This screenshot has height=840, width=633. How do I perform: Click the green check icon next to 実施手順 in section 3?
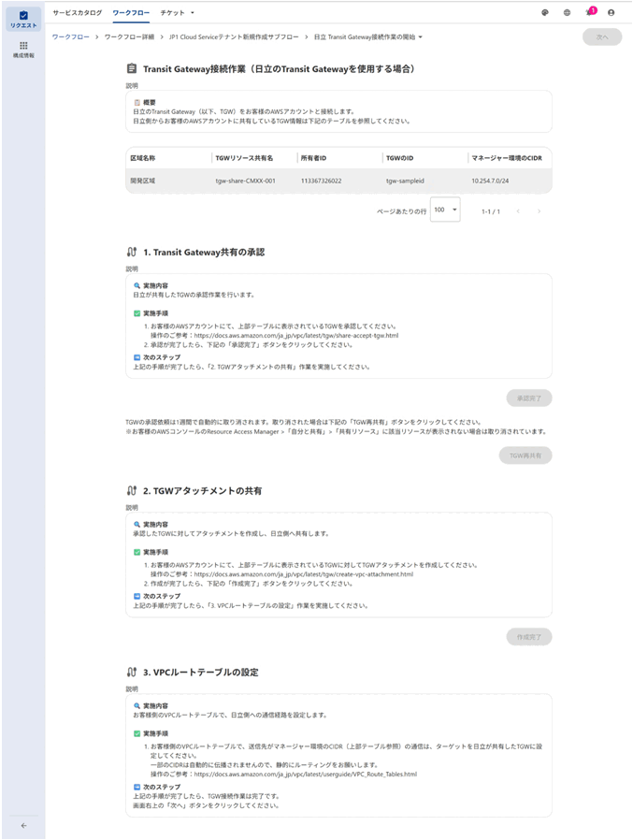tap(137, 734)
